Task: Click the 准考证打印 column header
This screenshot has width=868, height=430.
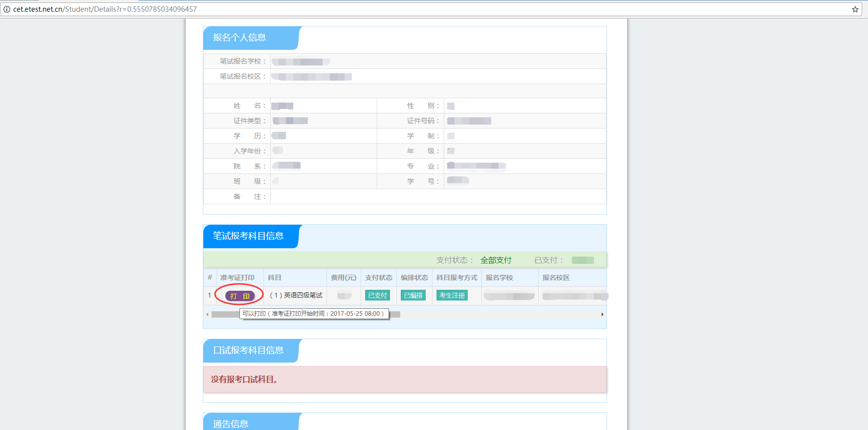Action: pos(237,278)
